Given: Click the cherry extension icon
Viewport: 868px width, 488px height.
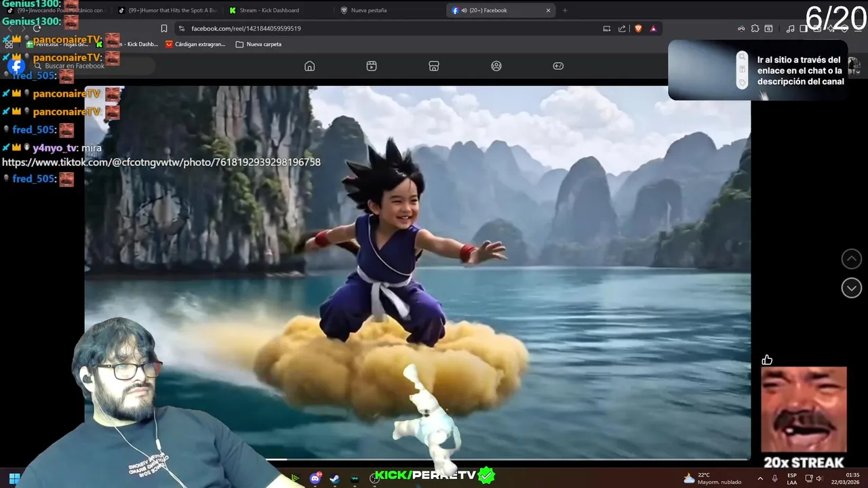Looking at the screenshot, I should pyautogui.click(x=741, y=28).
